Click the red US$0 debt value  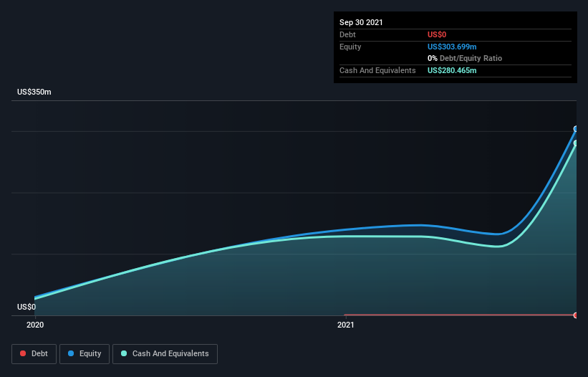tap(437, 34)
